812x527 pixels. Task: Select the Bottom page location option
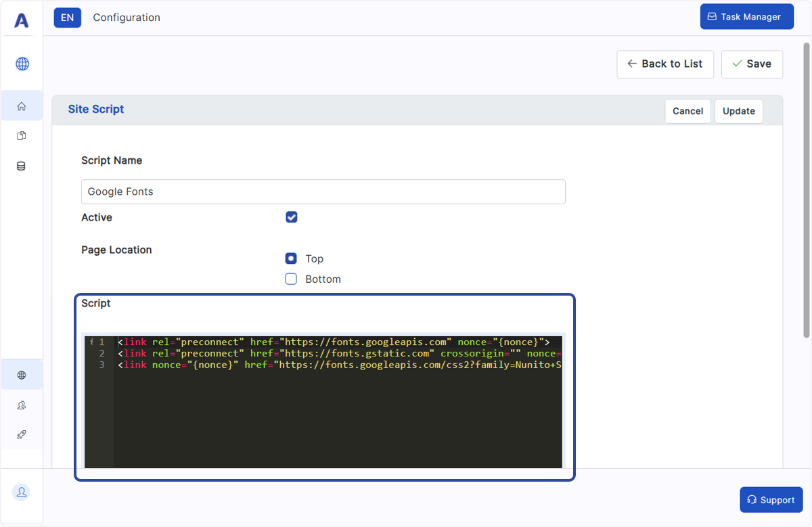click(x=291, y=279)
